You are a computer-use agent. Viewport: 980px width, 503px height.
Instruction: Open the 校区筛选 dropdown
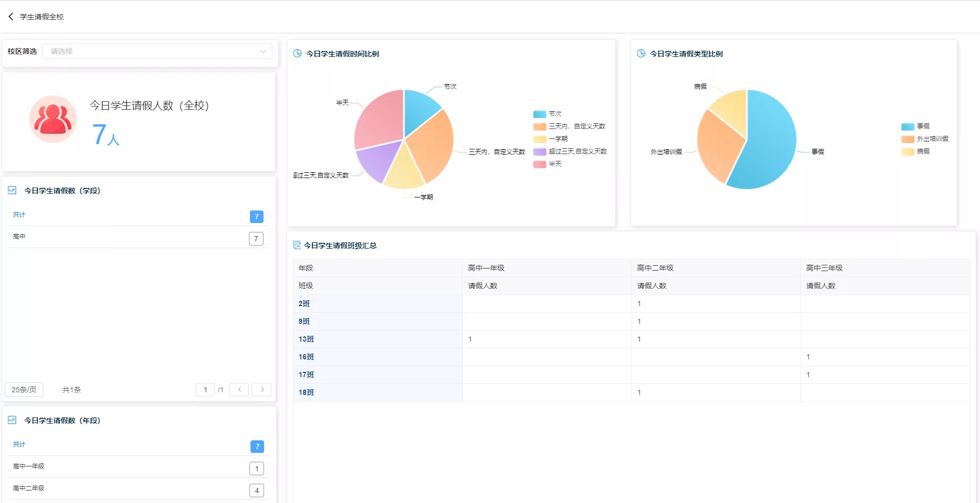157,51
